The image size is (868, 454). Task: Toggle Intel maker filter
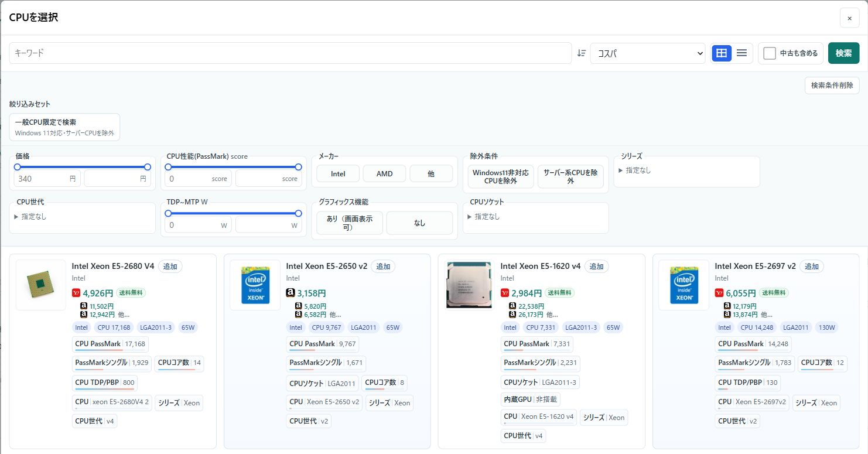tap(338, 173)
